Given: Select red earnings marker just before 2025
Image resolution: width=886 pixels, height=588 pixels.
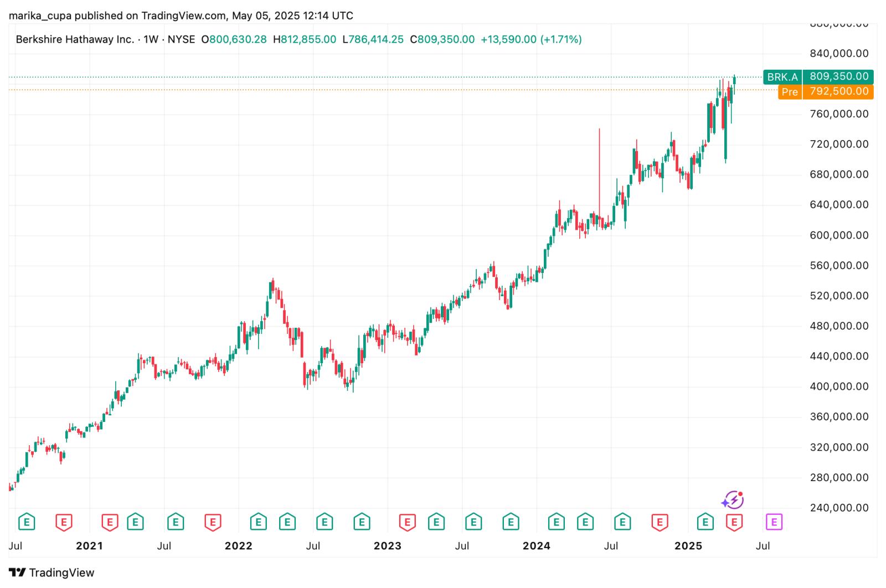Looking at the screenshot, I should 659,522.
